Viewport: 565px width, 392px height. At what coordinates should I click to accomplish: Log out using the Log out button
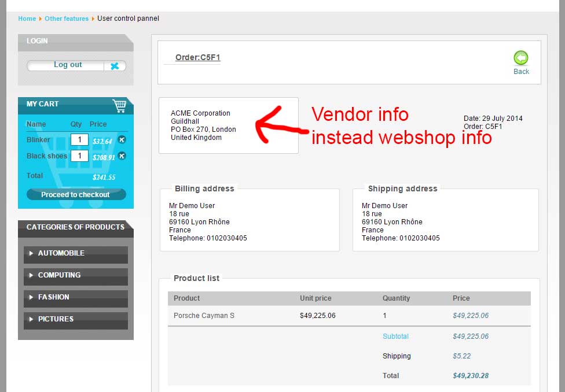[68, 65]
